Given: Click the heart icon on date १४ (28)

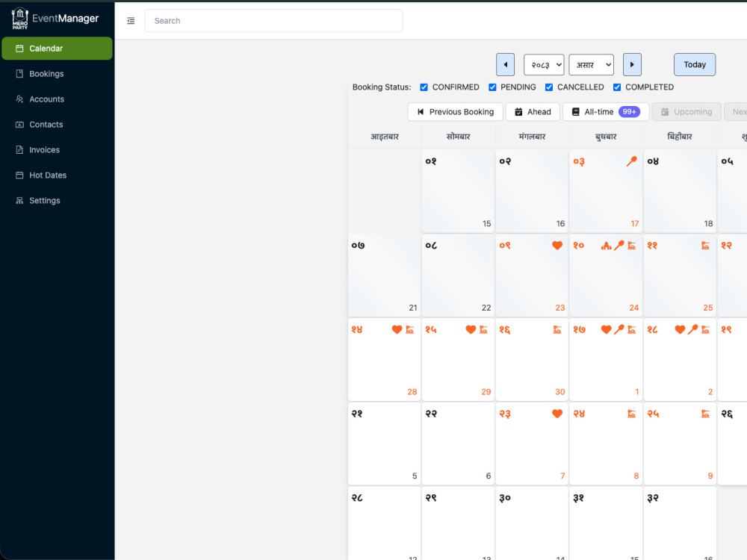Looking at the screenshot, I should (x=397, y=329).
